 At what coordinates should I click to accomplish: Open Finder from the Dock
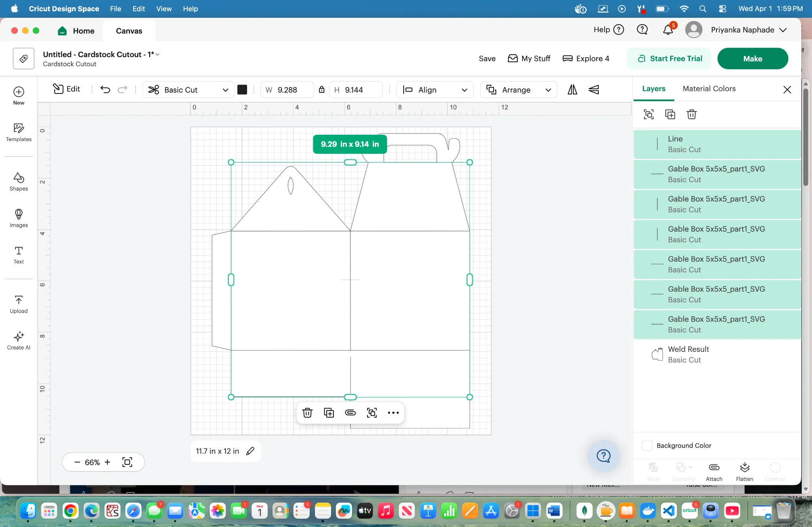(x=28, y=511)
